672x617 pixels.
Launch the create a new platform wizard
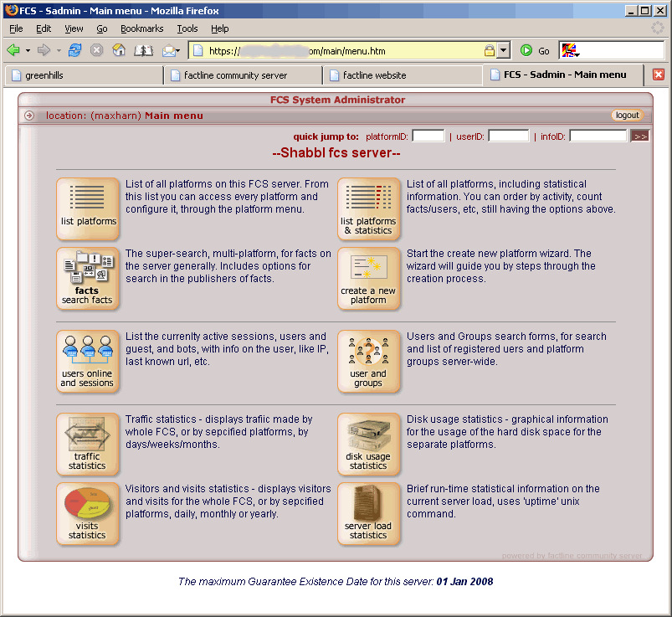pos(368,278)
